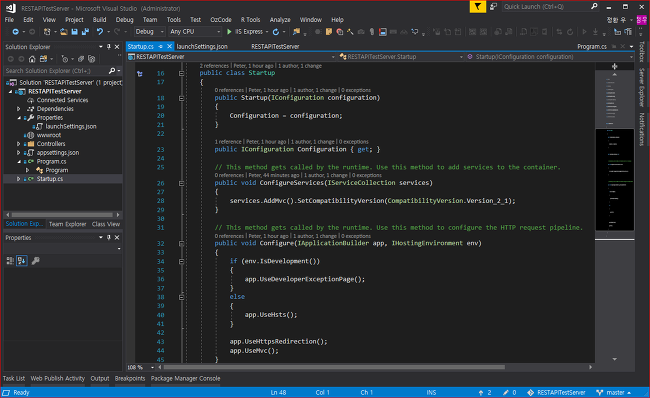This screenshot has height=398, width=650.
Task: Save the current file with Save icon
Action: pos(75,32)
